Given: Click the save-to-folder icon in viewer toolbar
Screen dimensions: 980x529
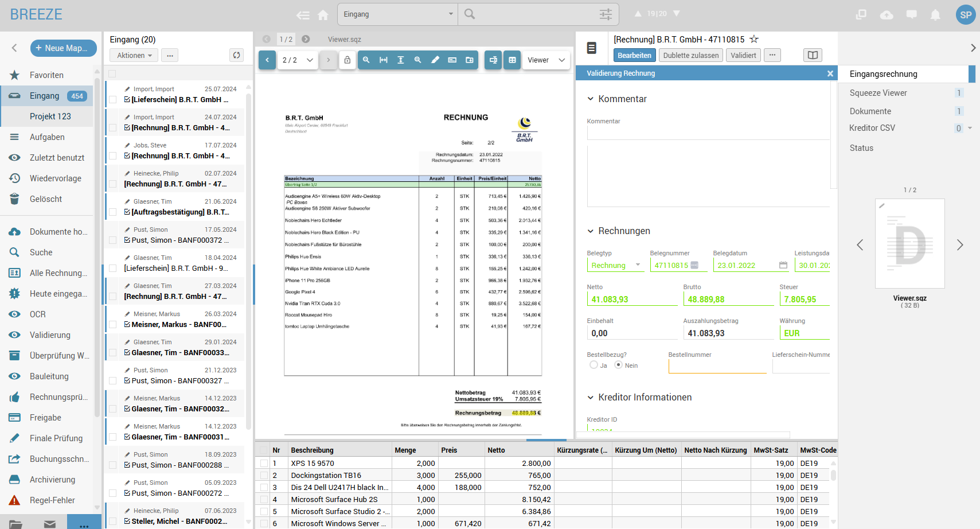Looking at the screenshot, I should (470, 60).
